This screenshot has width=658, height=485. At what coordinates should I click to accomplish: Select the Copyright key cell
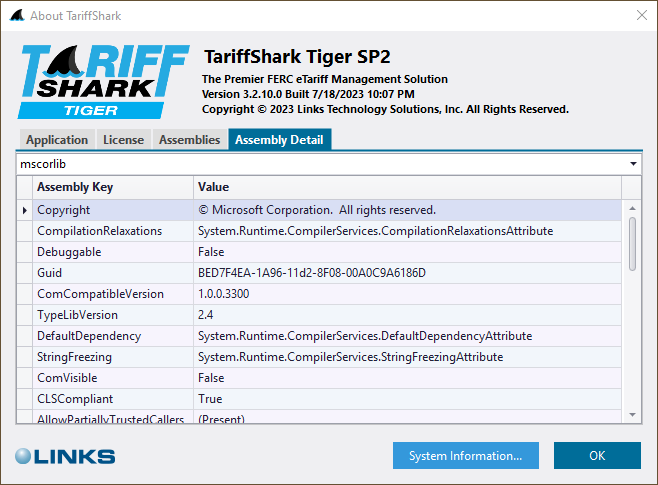point(113,210)
